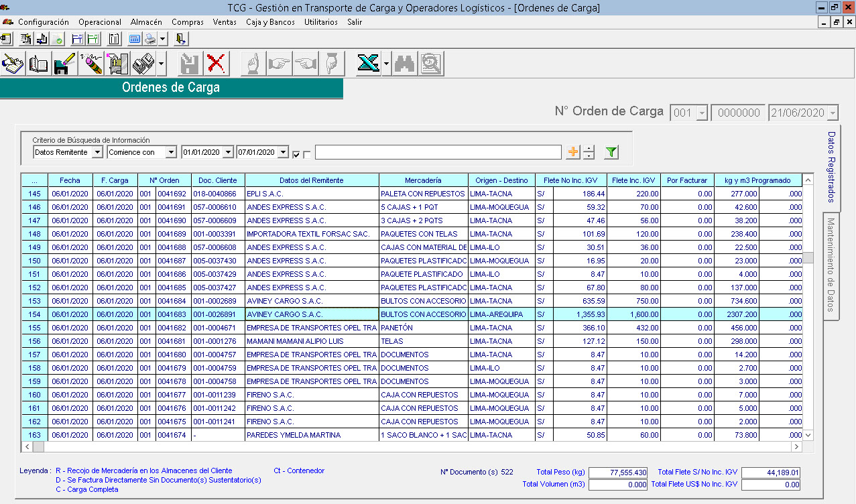Click the orange plus add-criteria icon

pyautogui.click(x=573, y=153)
